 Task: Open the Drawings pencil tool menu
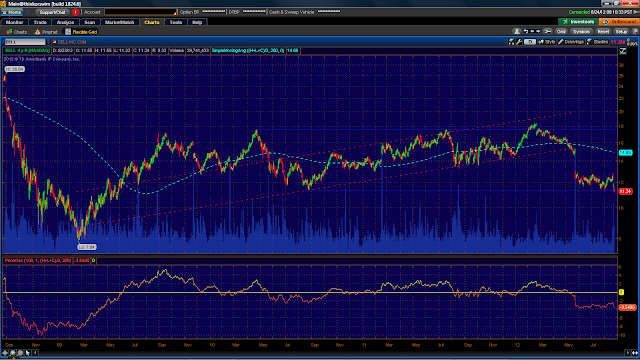[x=571, y=42]
